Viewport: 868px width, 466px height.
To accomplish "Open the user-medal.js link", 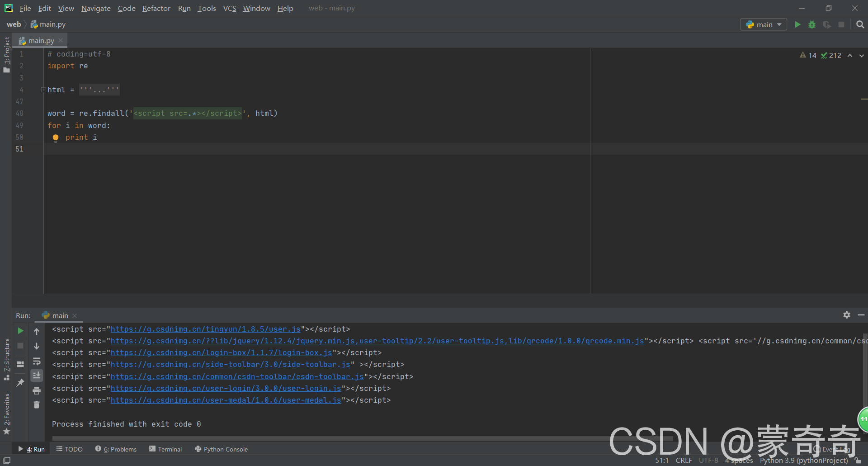I will pos(226,400).
